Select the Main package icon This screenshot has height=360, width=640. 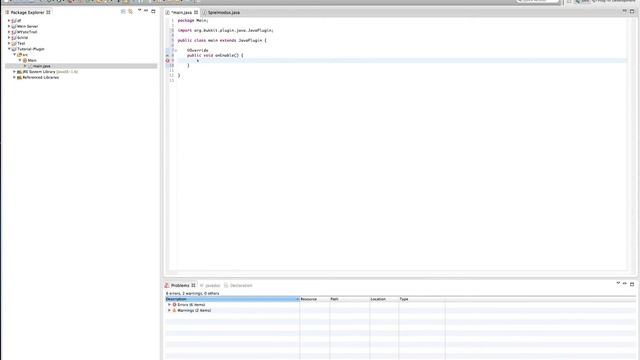pos(25,60)
